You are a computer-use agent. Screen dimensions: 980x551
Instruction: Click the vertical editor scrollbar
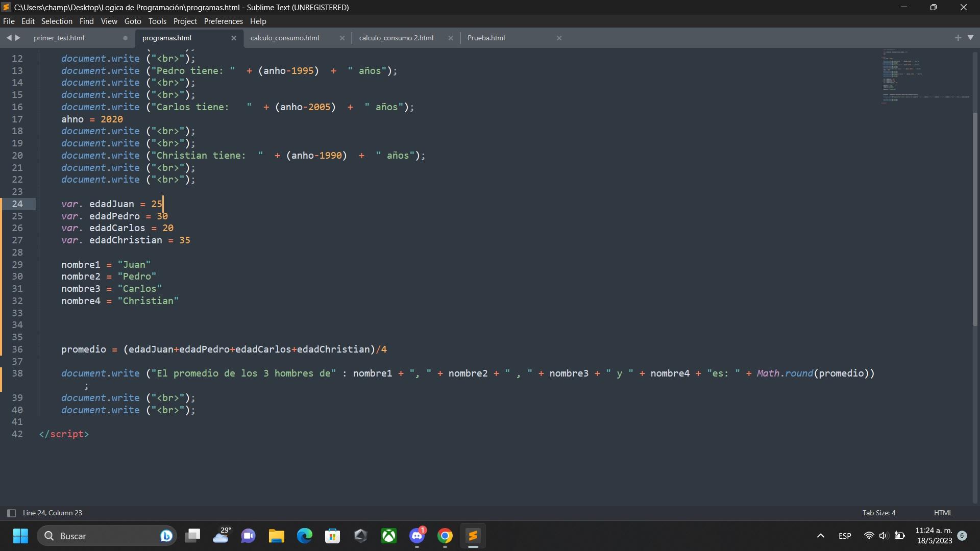(x=975, y=219)
